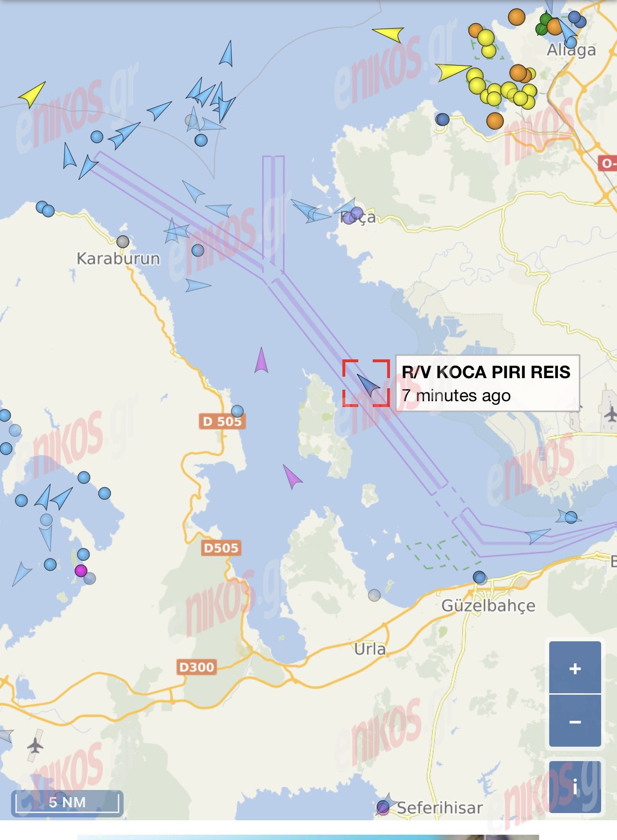Zoom out with the minus button
The height and width of the screenshot is (840, 617).
pyautogui.click(x=575, y=721)
